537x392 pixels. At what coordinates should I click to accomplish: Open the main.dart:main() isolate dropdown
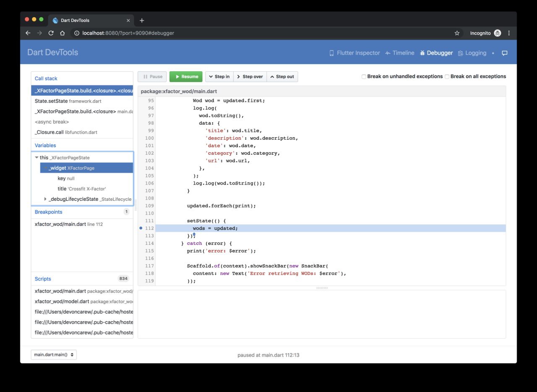tap(54, 355)
